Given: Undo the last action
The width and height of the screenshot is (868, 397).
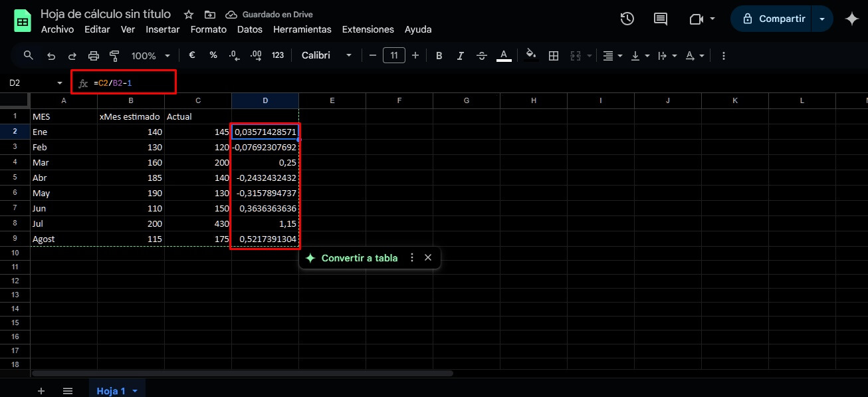Looking at the screenshot, I should 51,56.
